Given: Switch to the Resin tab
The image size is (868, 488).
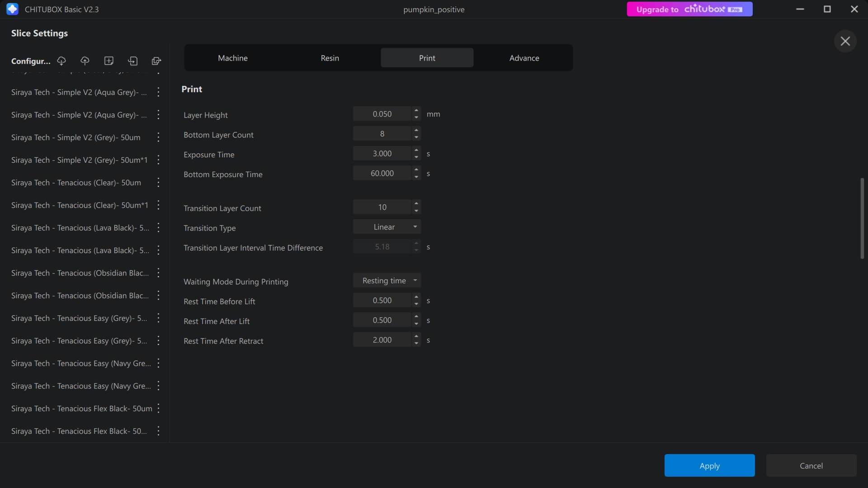Looking at the screenshot, I should coord(330,58).
